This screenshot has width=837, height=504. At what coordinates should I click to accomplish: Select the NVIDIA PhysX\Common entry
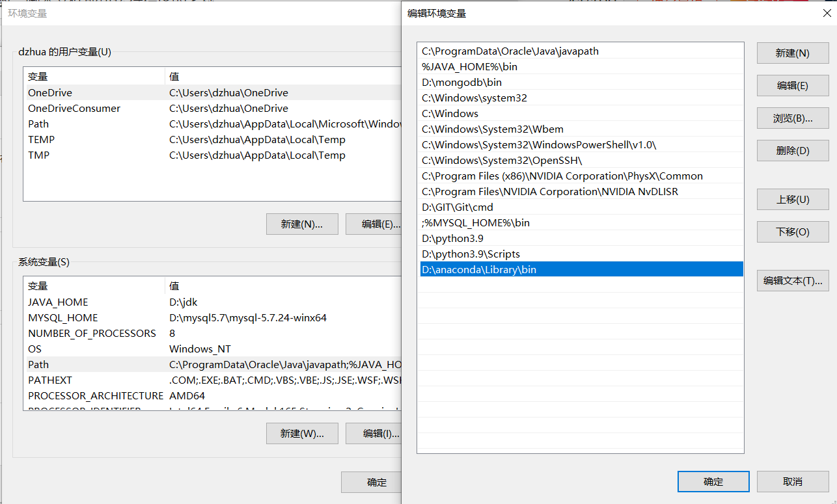pos(581,176)
